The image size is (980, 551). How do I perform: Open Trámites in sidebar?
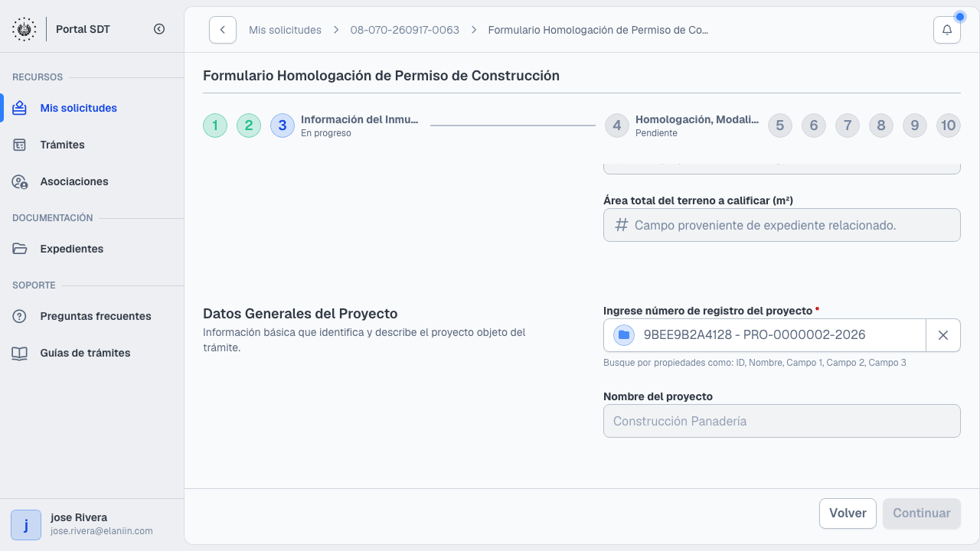(92, 145)
